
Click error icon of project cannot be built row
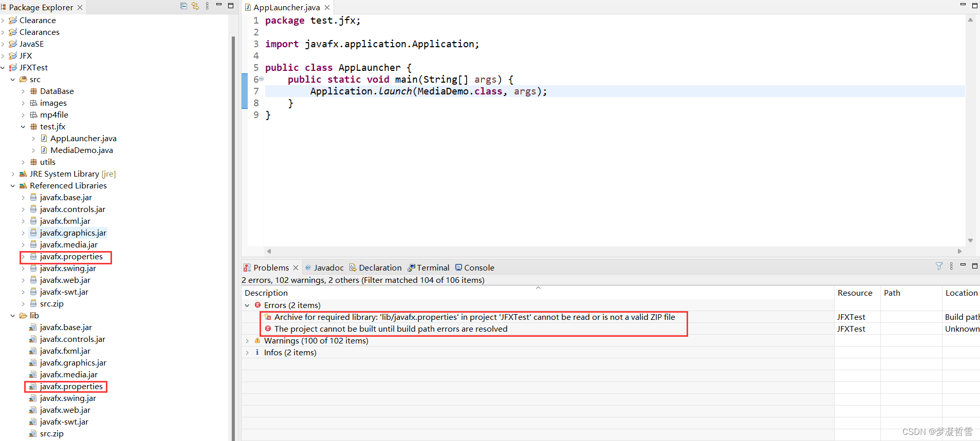pos(268,329)
